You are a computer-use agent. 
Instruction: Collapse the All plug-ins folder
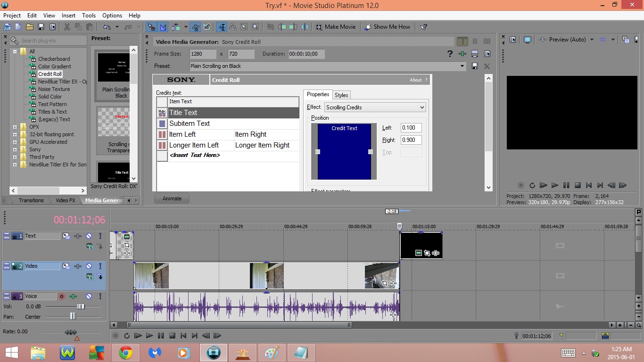tap(15, 51)
